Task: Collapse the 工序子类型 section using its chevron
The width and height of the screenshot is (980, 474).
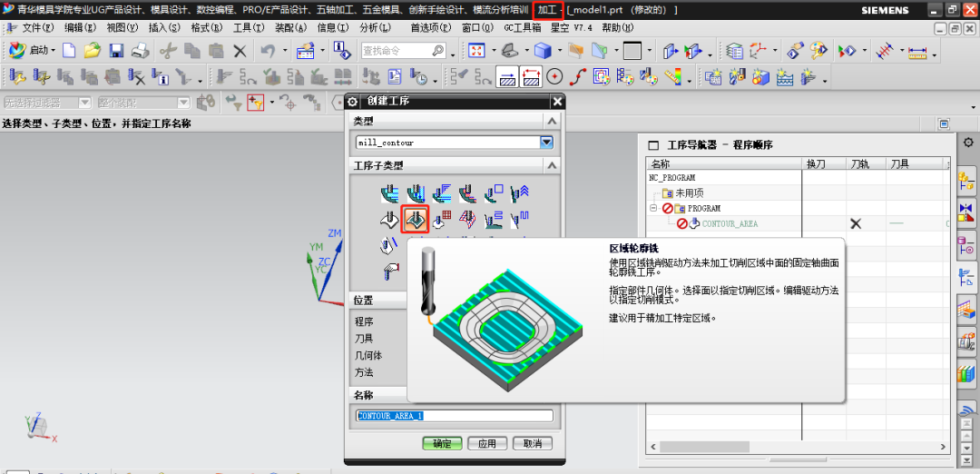Action: pos(550,165)
